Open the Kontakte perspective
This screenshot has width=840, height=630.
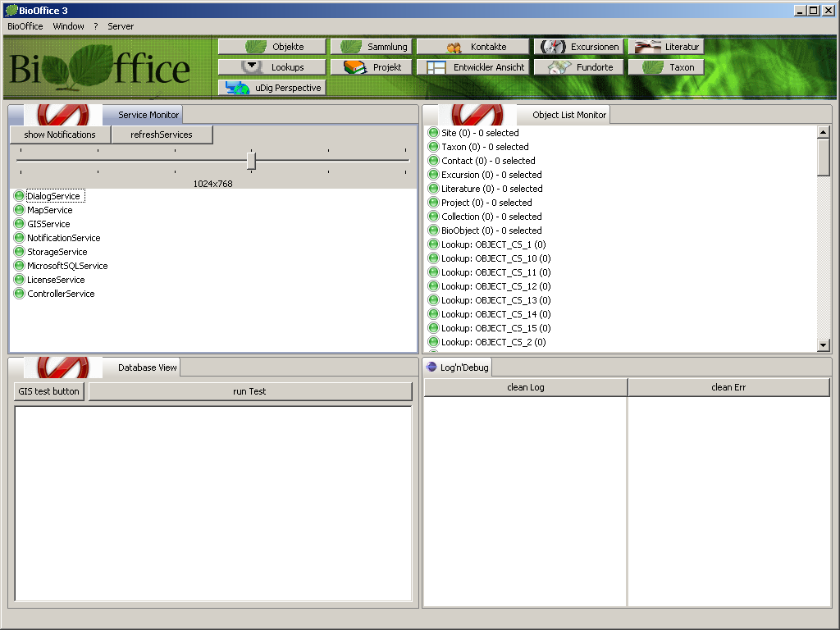(473, 47)
